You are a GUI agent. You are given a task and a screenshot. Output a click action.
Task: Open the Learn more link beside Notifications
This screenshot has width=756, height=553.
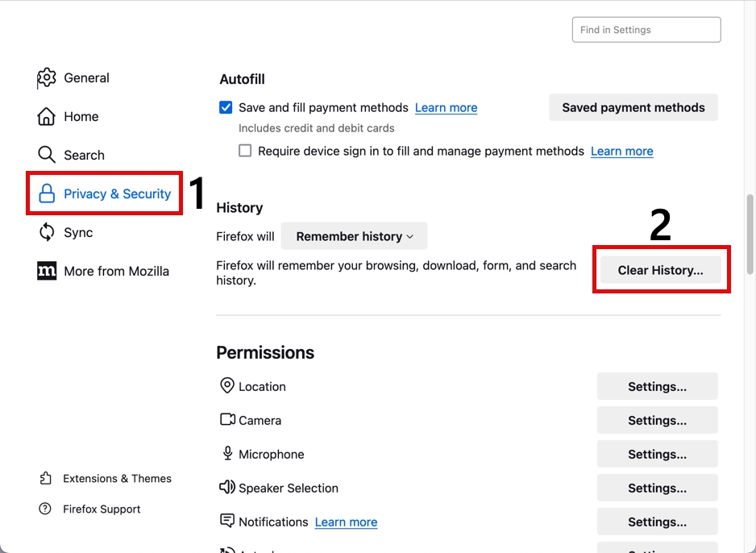coord(346,522)
